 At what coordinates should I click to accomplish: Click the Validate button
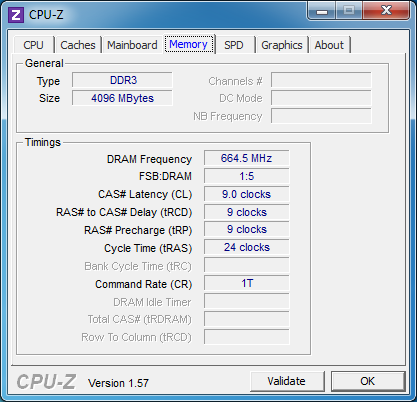287,381
